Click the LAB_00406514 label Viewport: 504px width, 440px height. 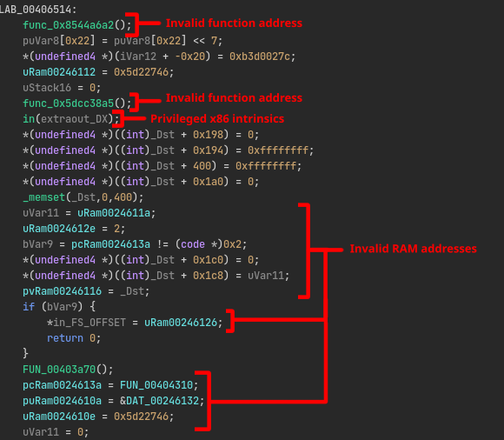38,10
